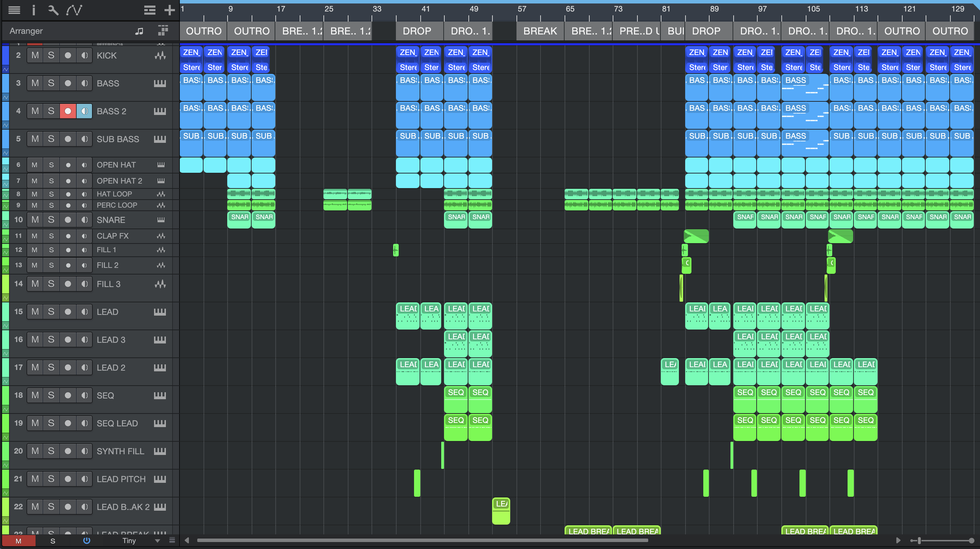Disable record arm on BASS 2

point(68,111)
